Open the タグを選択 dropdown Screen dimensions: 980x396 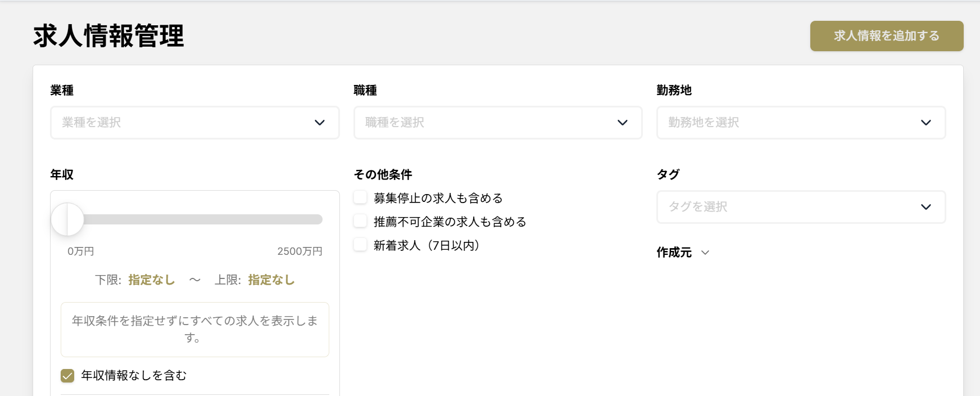click(801, 206)
